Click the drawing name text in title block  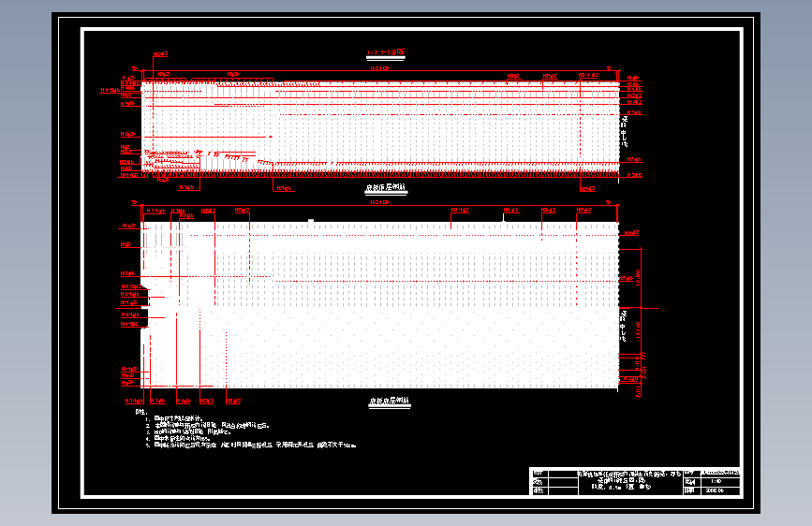point(629,480)
